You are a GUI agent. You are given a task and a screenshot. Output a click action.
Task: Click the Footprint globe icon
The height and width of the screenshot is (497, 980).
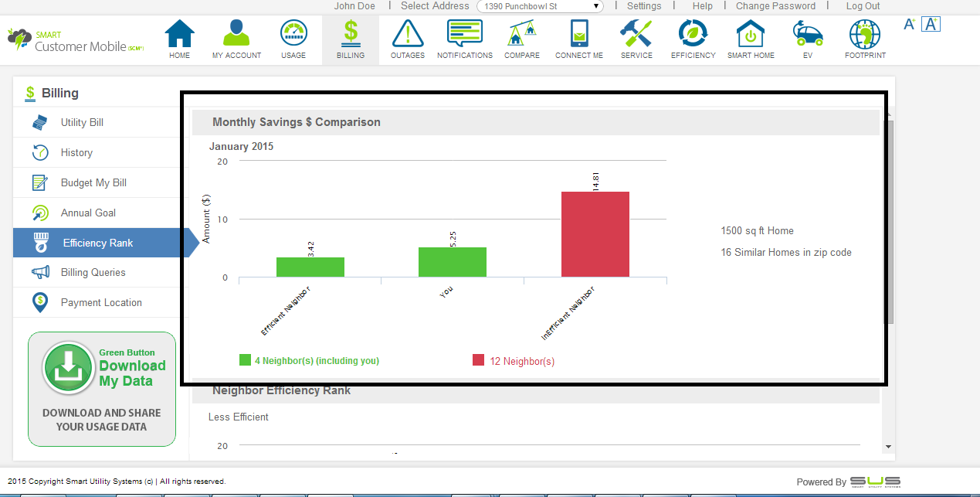865,35
